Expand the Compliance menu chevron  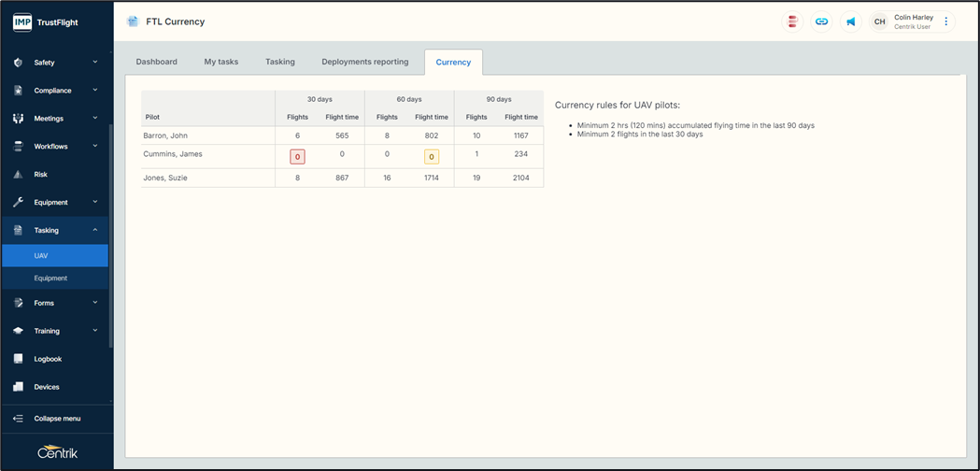[95, 91]
